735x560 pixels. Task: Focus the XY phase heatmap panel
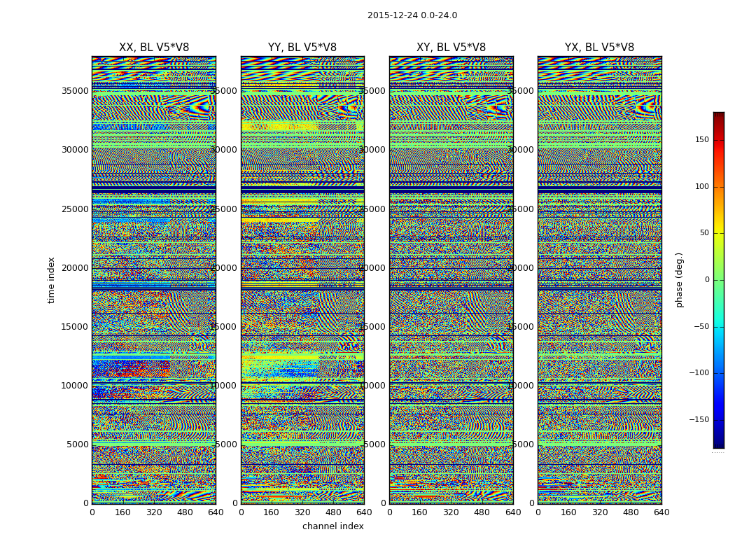tap(451, 280)
